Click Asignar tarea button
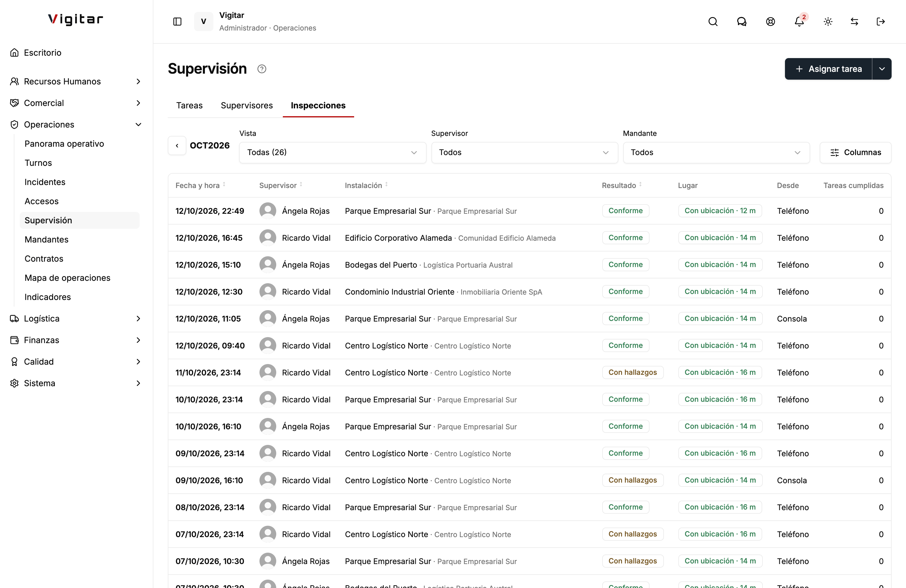This screenshot has width=906, height=588. 828,69
